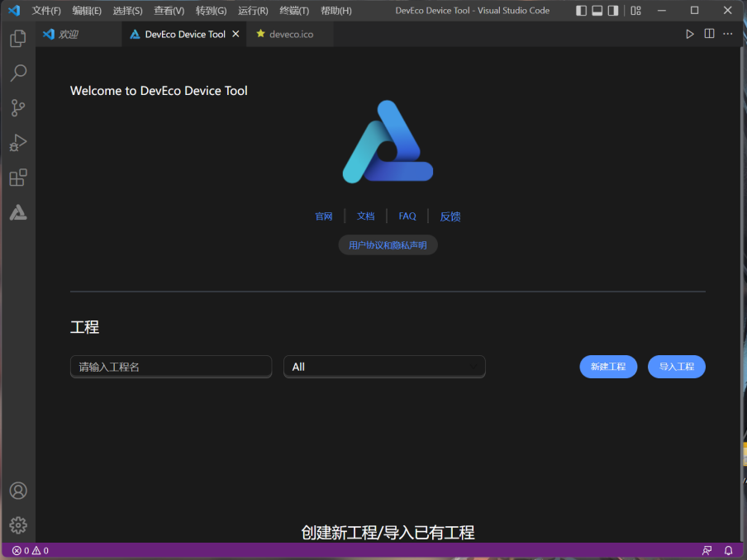Click the 新建工程 button
Image resolution: width=747 pixels, height=560 pixels.
point(608,367)
